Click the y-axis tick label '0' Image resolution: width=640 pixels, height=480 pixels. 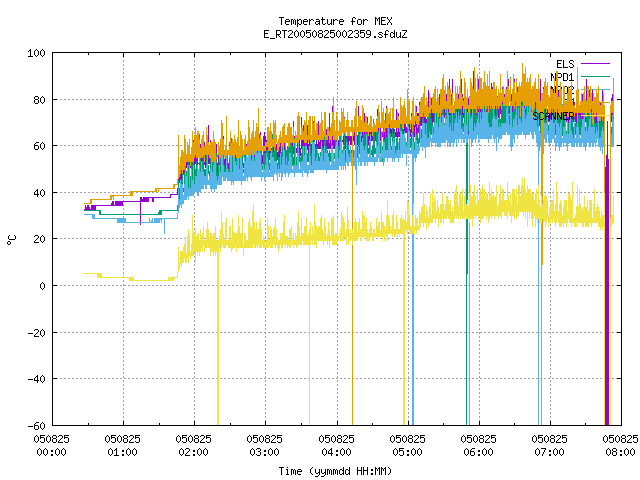[42, 286]
